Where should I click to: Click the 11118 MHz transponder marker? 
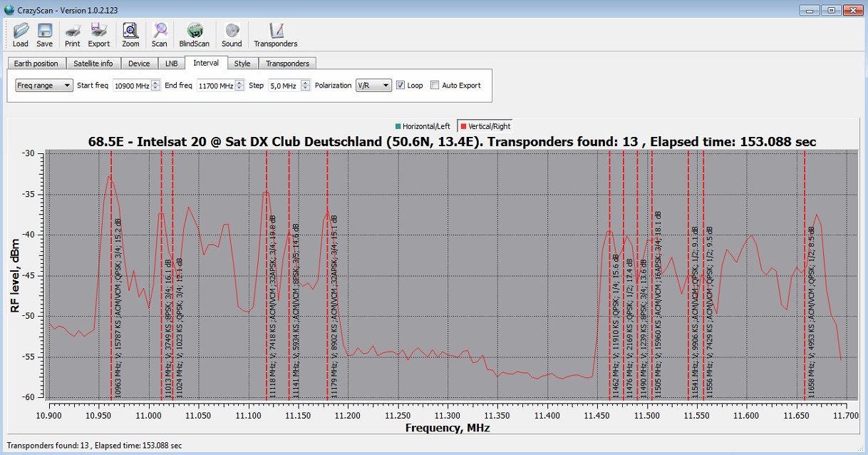point(267,275)
